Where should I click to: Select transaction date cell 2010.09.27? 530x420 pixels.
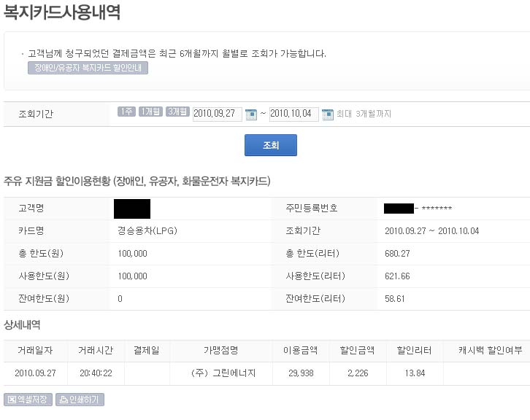[35, 373]
